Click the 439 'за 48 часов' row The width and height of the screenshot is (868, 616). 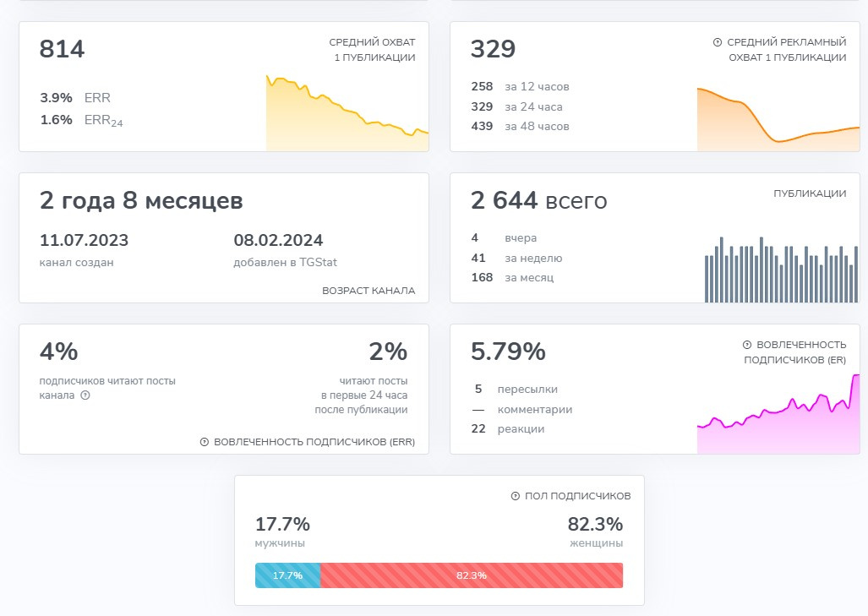(x=521, y=126)
